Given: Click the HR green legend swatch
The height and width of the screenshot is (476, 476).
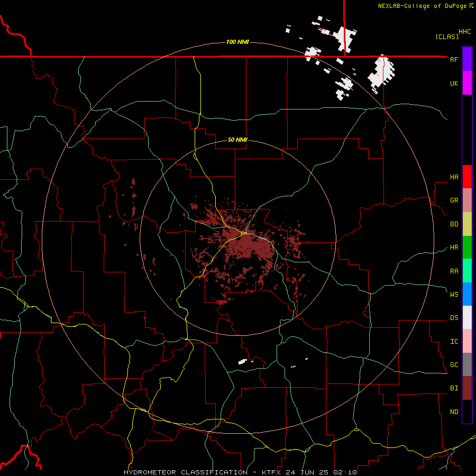Looking at the screenshot, I should coord(467,247).
